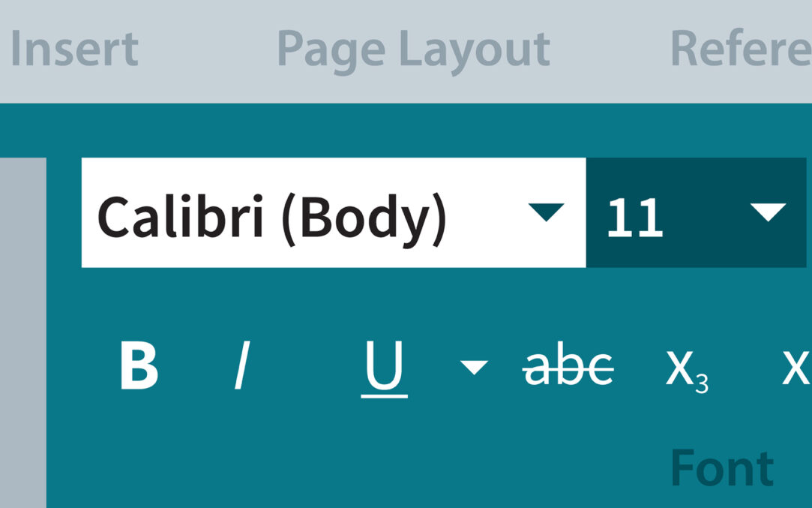812x508 pixels.
Task: Go to the References tab
Action: (740, 50)
